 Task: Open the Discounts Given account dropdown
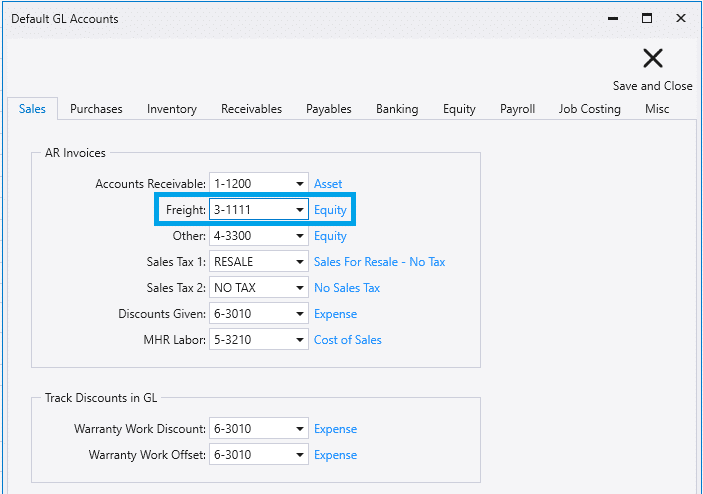(x=299, y=314)
